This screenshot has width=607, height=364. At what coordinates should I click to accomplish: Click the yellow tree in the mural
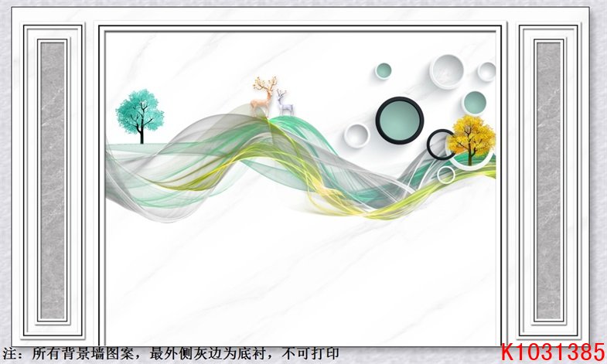(472, 141)
